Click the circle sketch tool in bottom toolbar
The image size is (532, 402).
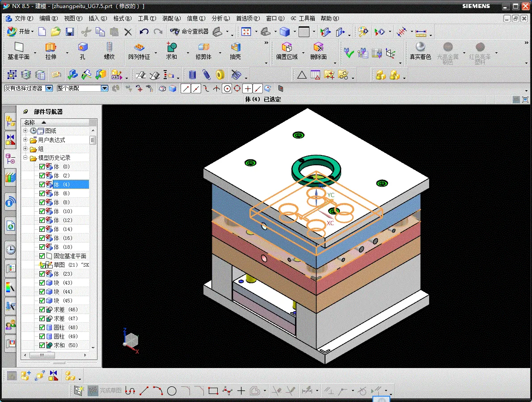point(172,391)
